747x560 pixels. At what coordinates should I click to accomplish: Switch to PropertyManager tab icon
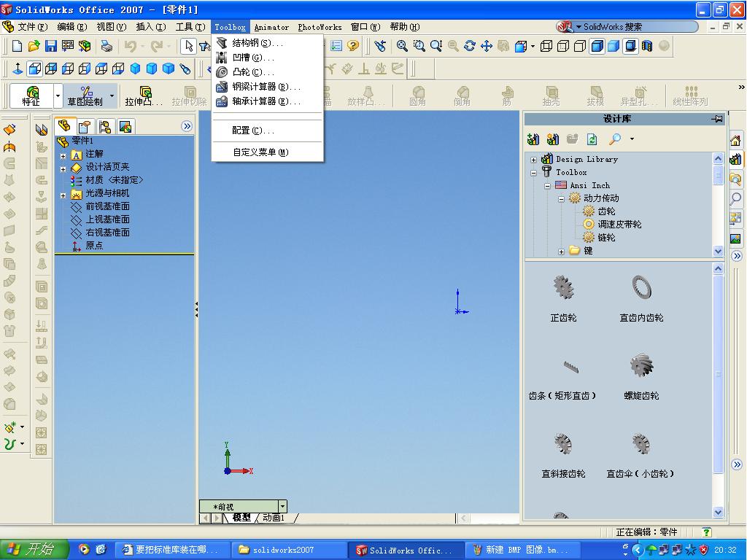[x=85, y=127]
